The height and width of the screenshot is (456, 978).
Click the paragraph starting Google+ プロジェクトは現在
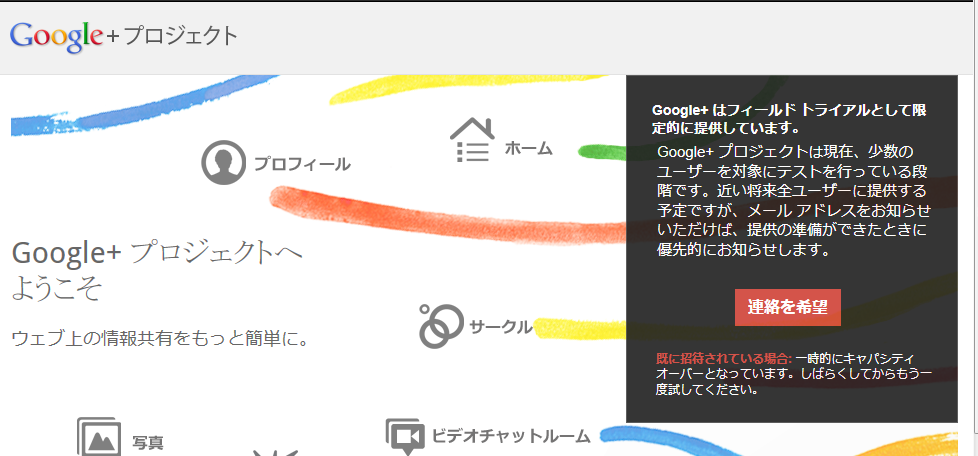794,201
